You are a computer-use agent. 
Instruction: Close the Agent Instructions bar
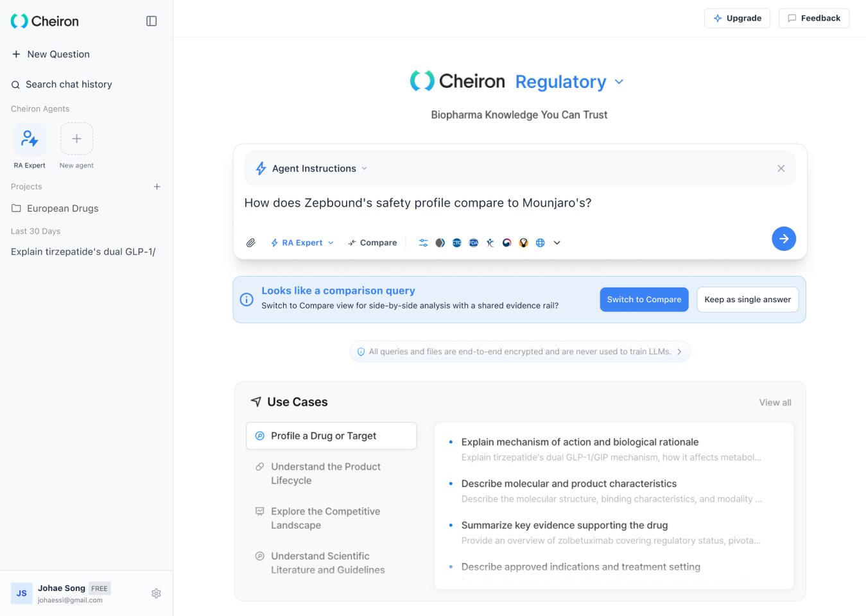pos(781,168)
